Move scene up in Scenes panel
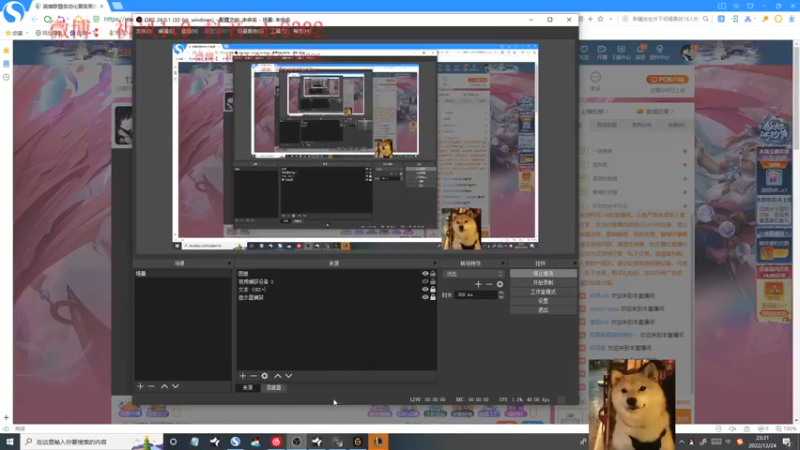Image resolution: width=800 pixels, height=450 pixels. tap(164, 386)
